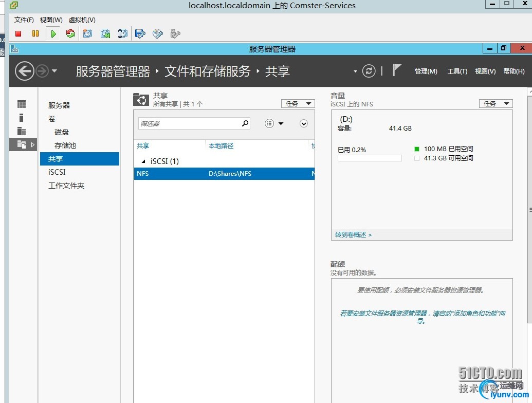This screenshot has height=403, width=532.
Task: Select the NFS share row
Action: [x=224, y=174]
